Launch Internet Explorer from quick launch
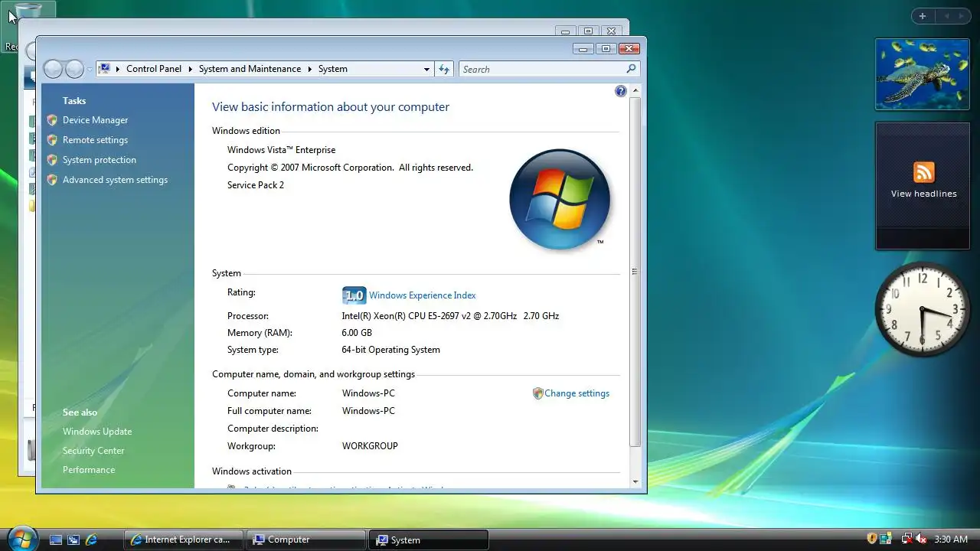The height and width of the screenshot is (551, 980). 91,540
